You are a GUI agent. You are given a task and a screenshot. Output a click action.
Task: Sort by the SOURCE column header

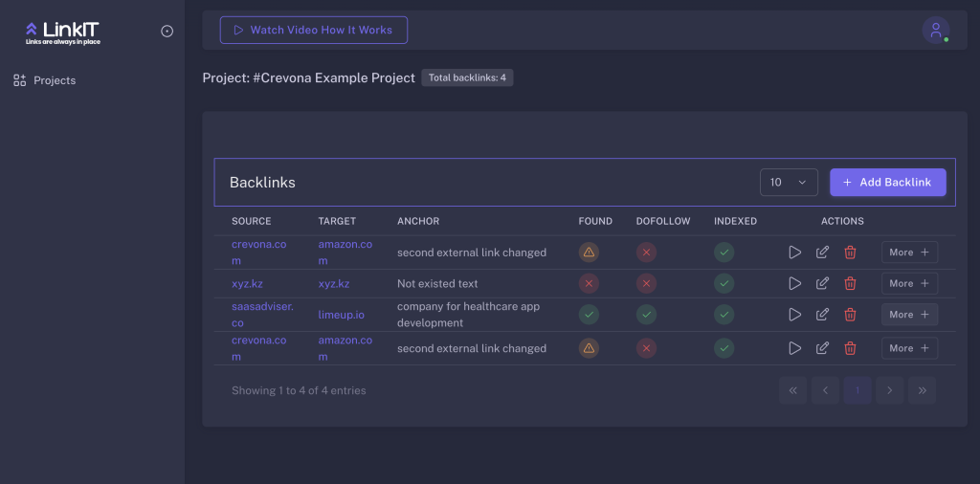(252, 221)
